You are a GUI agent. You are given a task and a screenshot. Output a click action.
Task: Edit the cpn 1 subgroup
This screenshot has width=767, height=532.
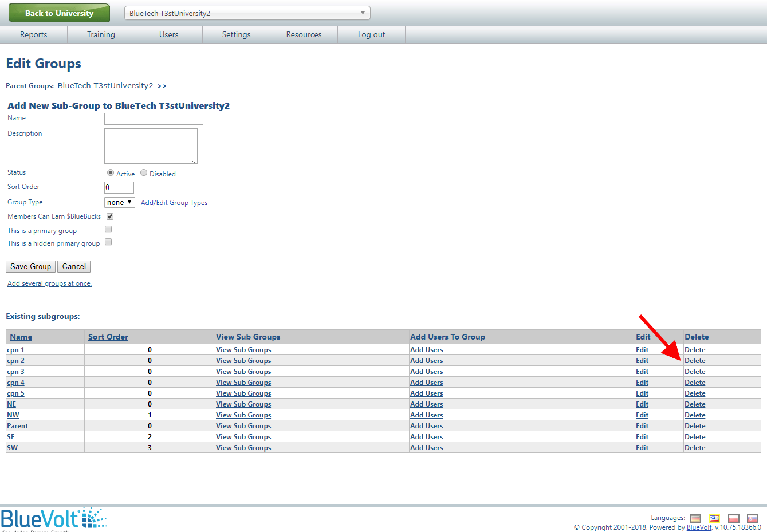click(x=642, y=350)
